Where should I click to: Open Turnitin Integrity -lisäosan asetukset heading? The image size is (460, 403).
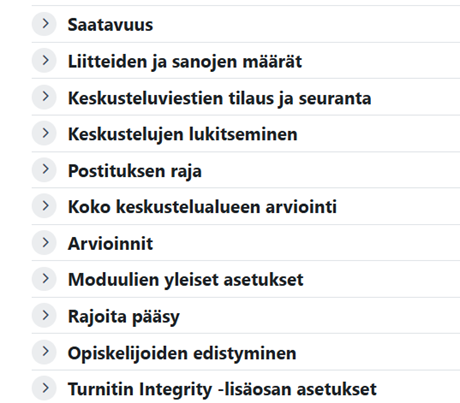222,389
